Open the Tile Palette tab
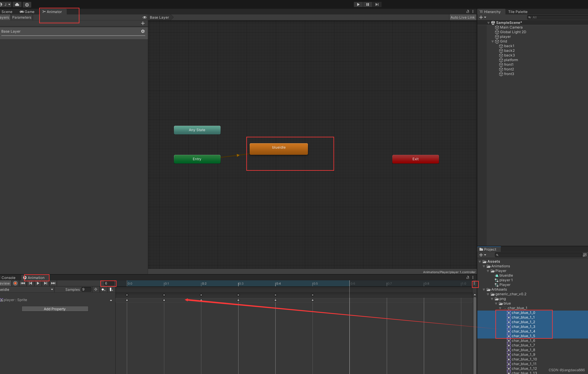The height and width of the screenshot is (374, 588). click(x=517, y=12)
